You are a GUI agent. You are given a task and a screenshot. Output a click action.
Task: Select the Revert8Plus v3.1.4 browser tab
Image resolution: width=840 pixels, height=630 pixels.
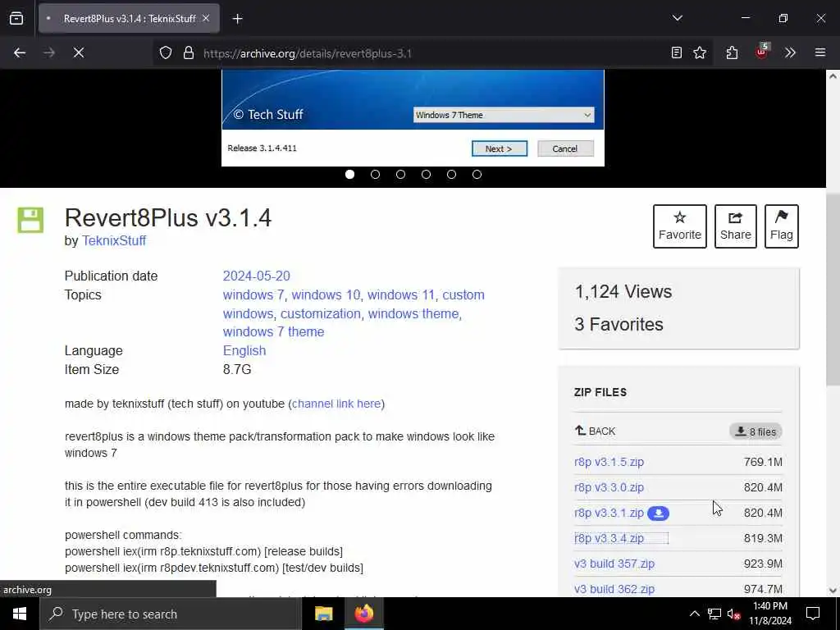[129, 19]
